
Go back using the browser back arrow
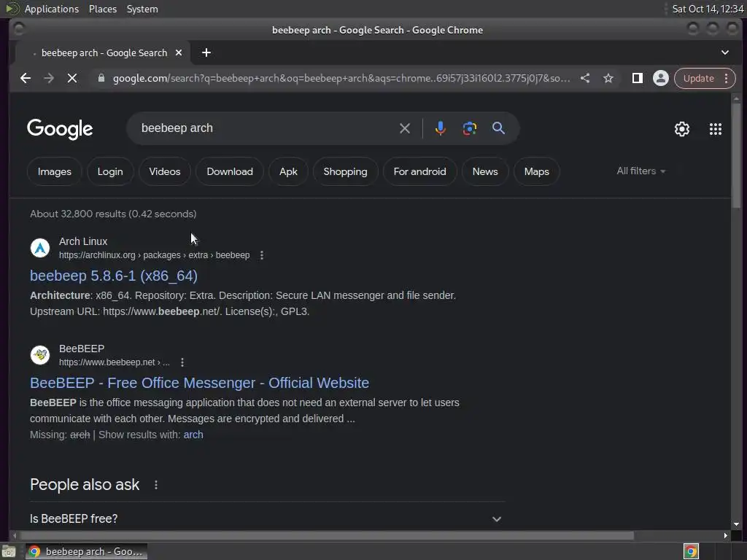26,78
